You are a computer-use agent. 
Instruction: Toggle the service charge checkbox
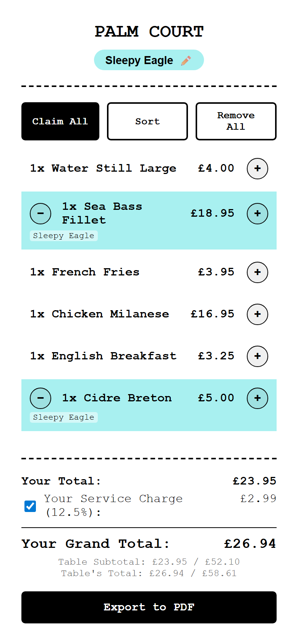pos(30,506)
